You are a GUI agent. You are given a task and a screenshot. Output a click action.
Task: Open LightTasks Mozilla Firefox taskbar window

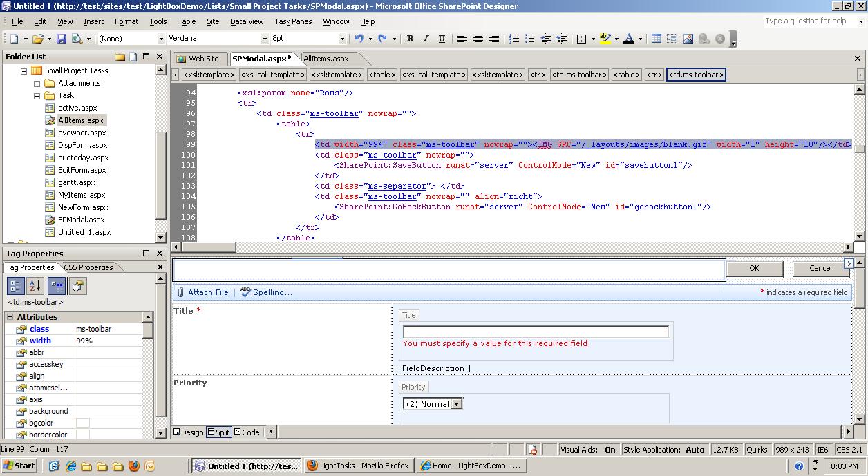tap(359, 466)
